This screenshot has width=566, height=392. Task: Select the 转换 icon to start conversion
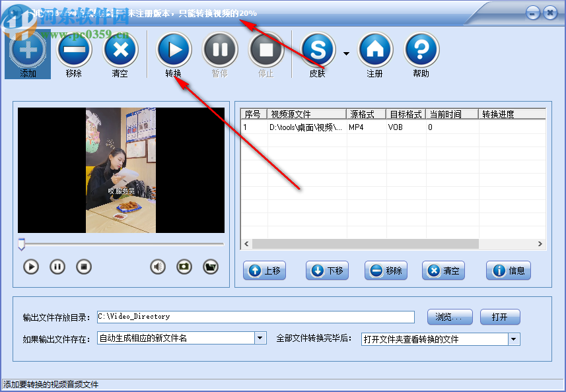coord(174,51)
